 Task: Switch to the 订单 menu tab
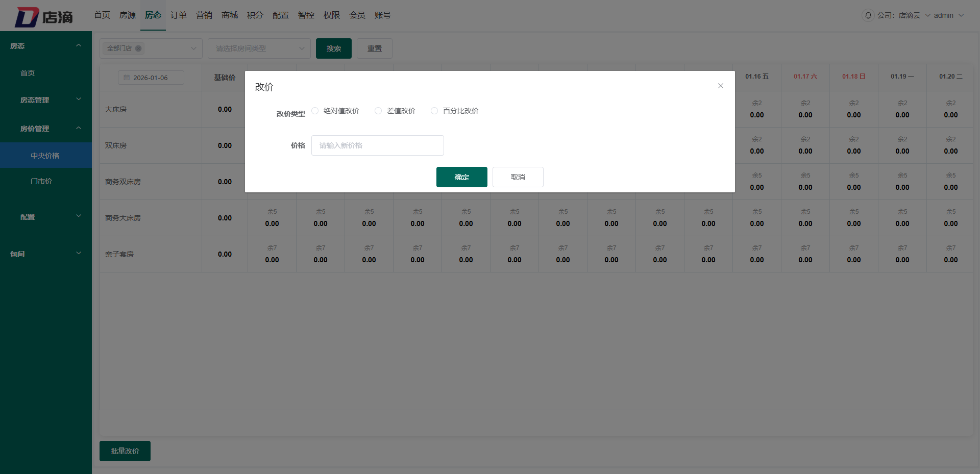coord(178,15)
